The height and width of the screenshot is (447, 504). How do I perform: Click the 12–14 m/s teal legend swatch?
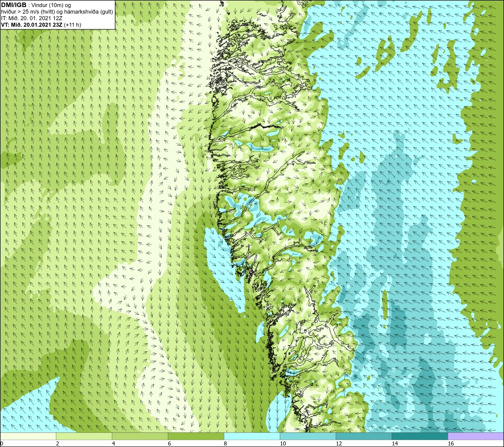364,436
